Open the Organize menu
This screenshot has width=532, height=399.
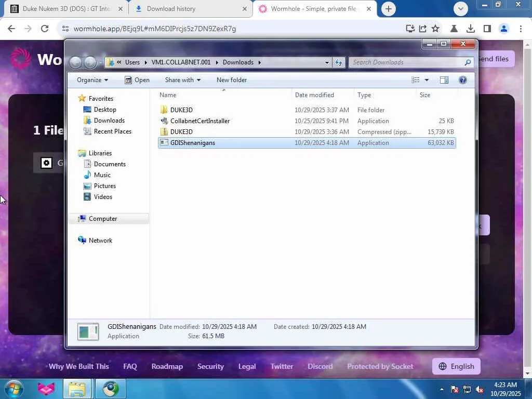(x=92, y=80)
